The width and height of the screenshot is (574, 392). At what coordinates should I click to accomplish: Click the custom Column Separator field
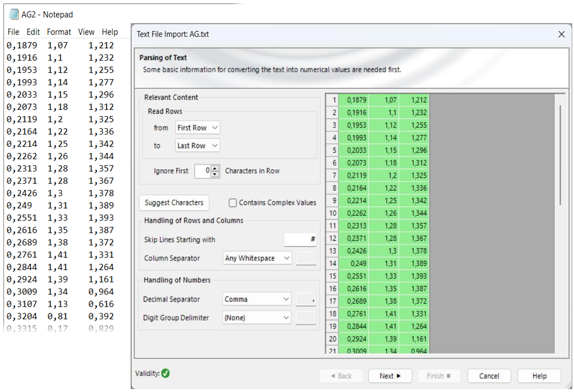[x=306, y=258]
